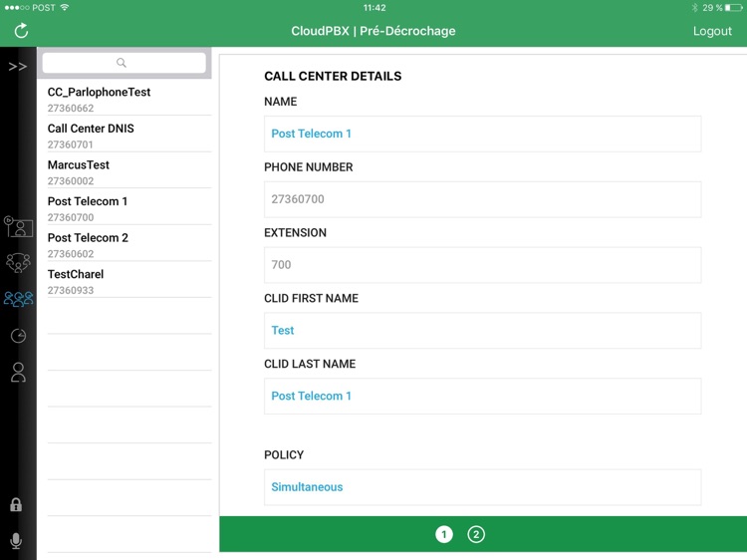Tap the microphone icon in sidebar
747x560 pixels.
16,540
